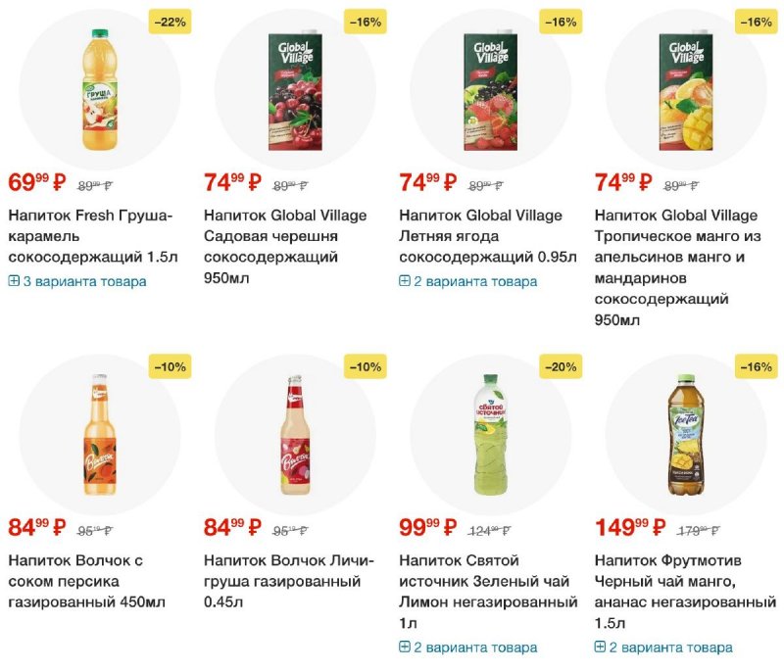The width and height of the screenshot is (784, 672).
Task: Open the Фрутмотив black tea bottle image
Action: pos(685,434)
